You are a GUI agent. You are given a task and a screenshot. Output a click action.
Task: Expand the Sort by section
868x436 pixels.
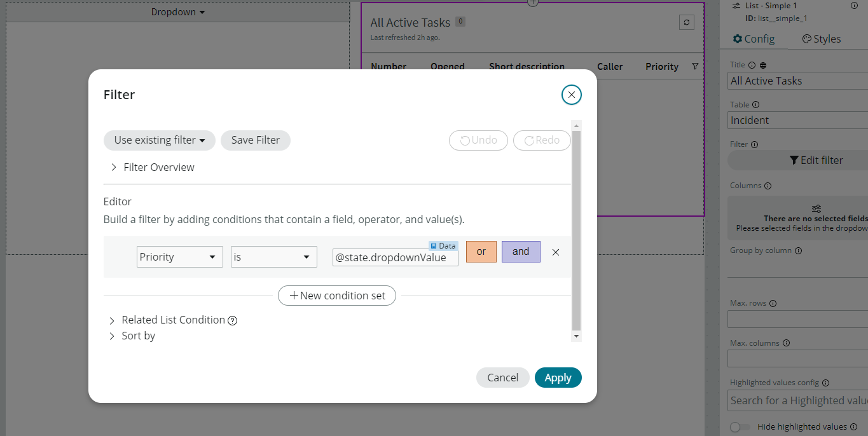[132, 336]
